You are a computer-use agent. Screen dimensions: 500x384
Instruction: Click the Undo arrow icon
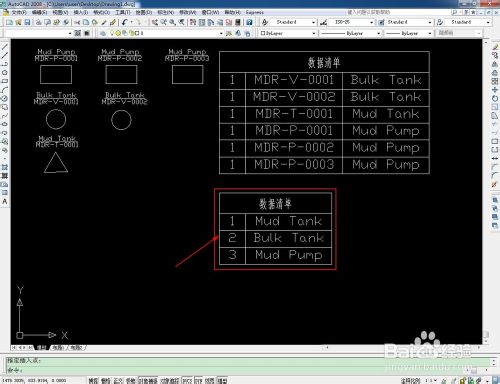pyautogui.click(x=124, y=22)
